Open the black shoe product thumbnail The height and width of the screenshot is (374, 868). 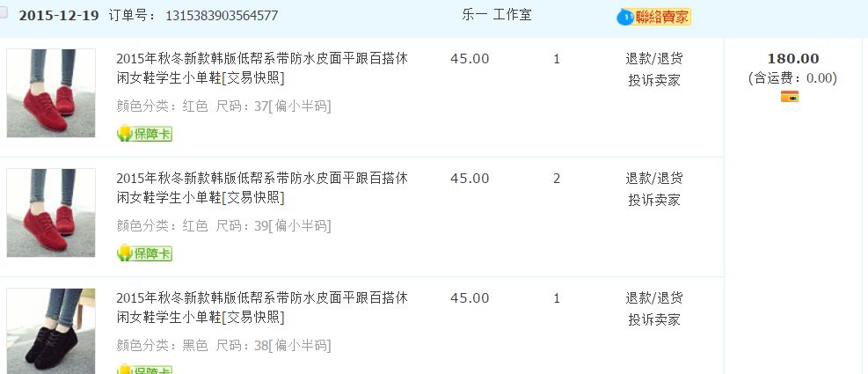(51, 330)
